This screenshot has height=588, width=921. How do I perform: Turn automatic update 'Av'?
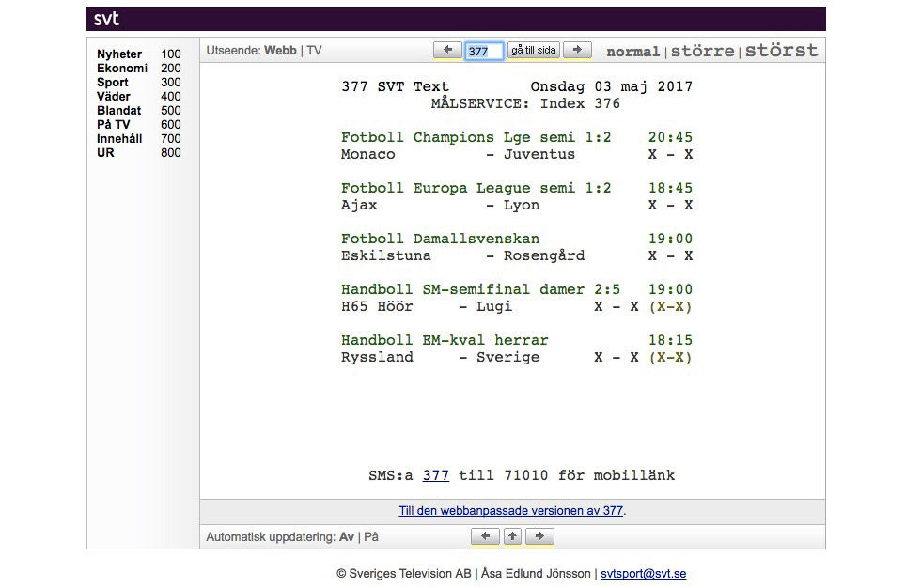coord(347,537)
